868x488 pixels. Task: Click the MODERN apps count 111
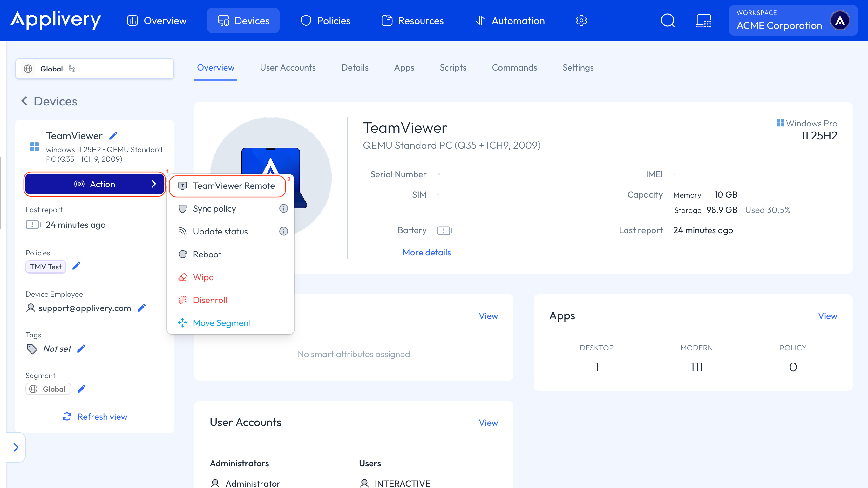pyautogui.click(x=696, y=367)
